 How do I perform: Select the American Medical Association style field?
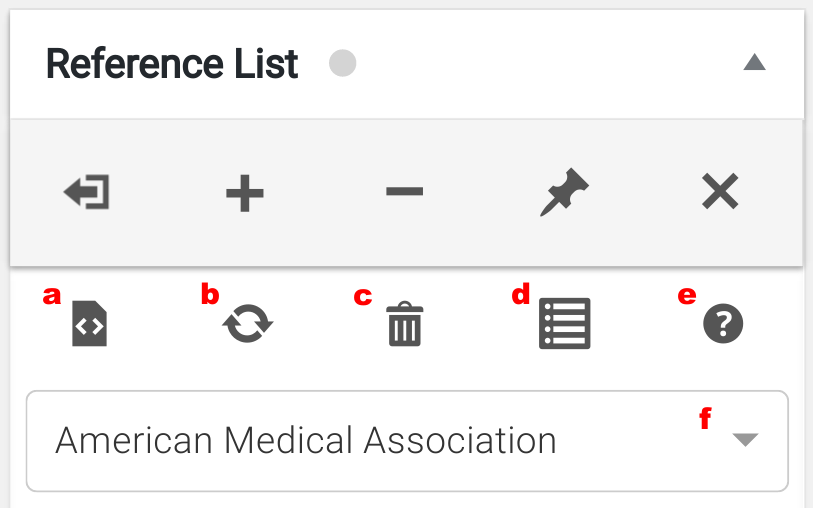[x=306, y=441]
